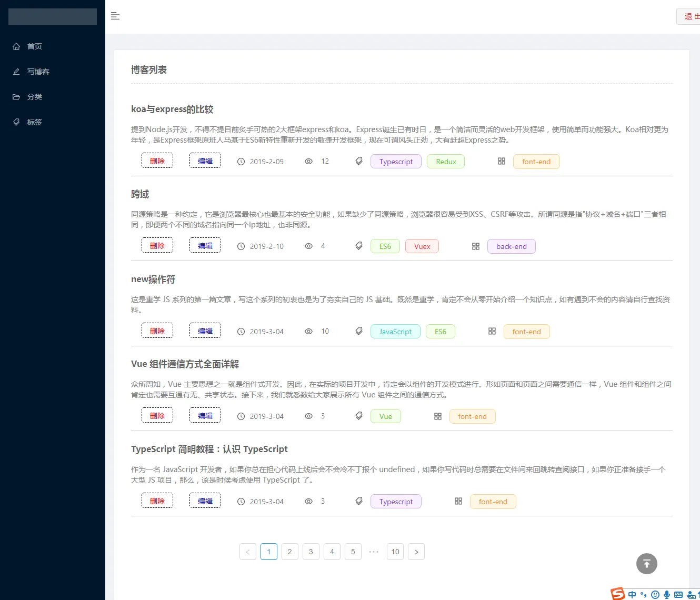Delete the 跨域 post
The width and height of the screenshot is (700, 600).
[157, 245]
